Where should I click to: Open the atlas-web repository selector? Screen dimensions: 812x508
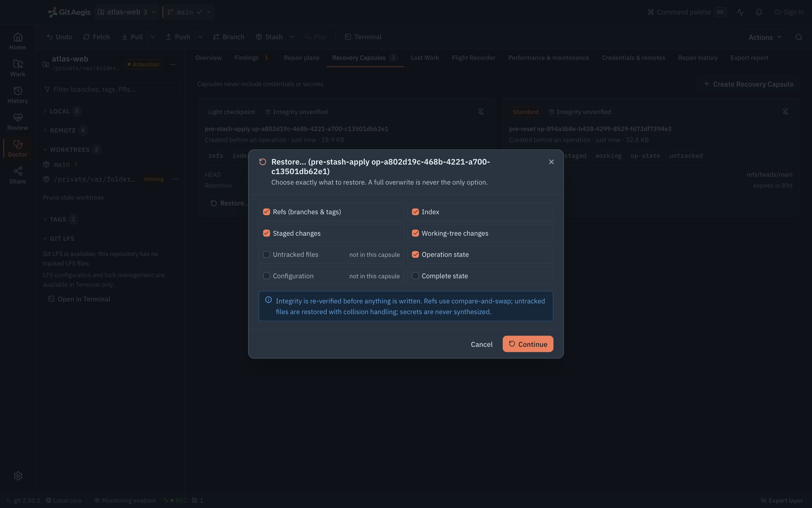click(x=127, y=12)
